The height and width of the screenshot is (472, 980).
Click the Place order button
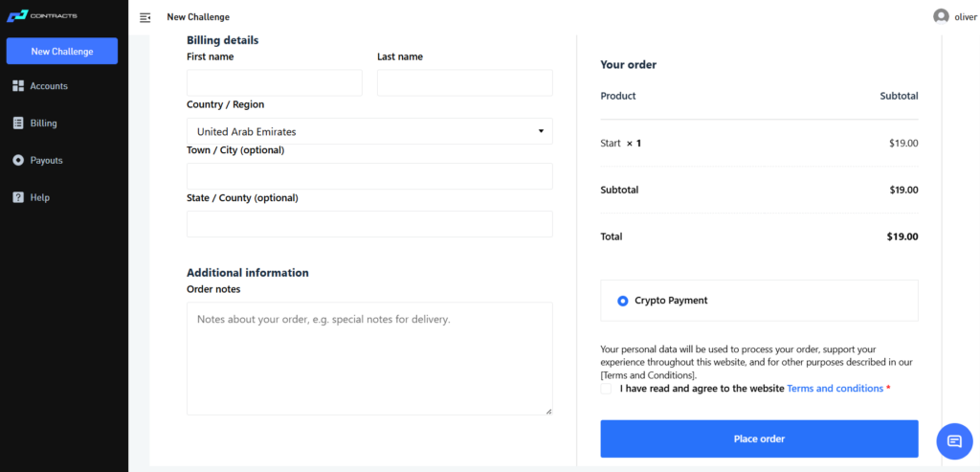coord(759,438)
